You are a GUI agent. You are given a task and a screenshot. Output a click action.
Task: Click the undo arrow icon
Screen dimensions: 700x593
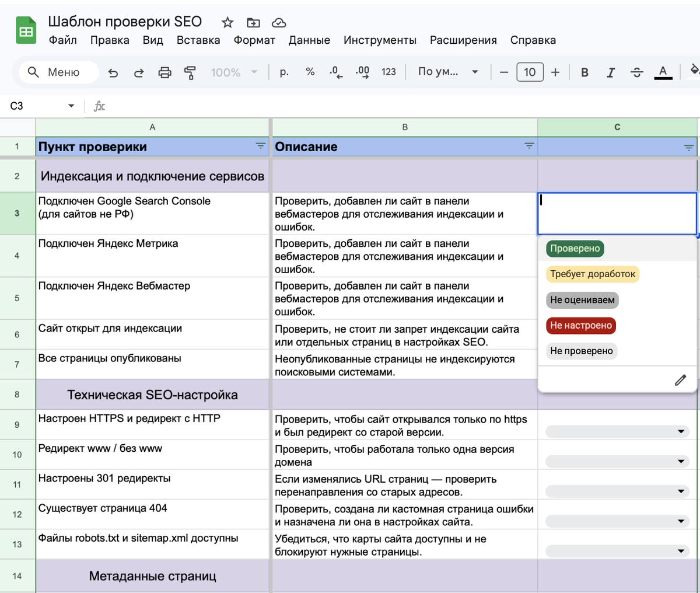tap(113, 72)
